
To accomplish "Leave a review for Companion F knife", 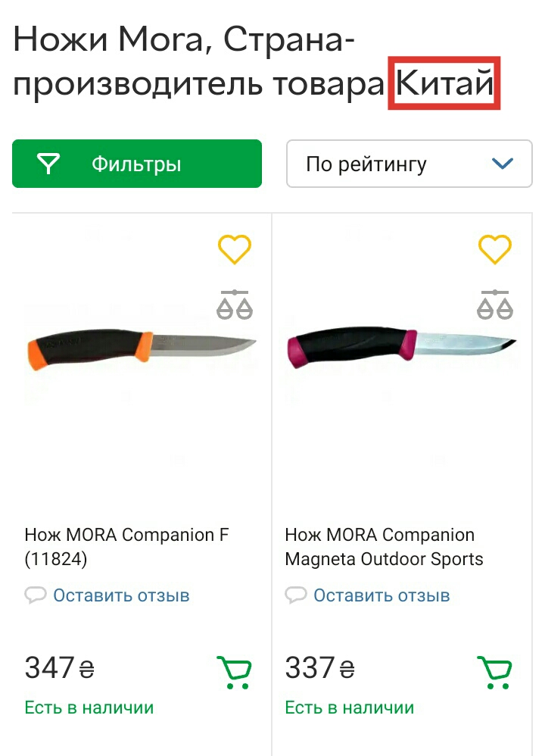I will (121, 595).
